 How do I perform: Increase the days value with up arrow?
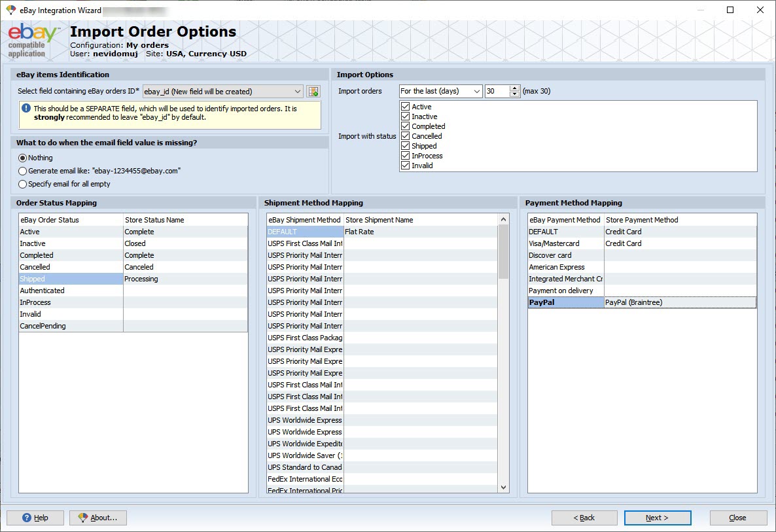(x=515, y=88)
